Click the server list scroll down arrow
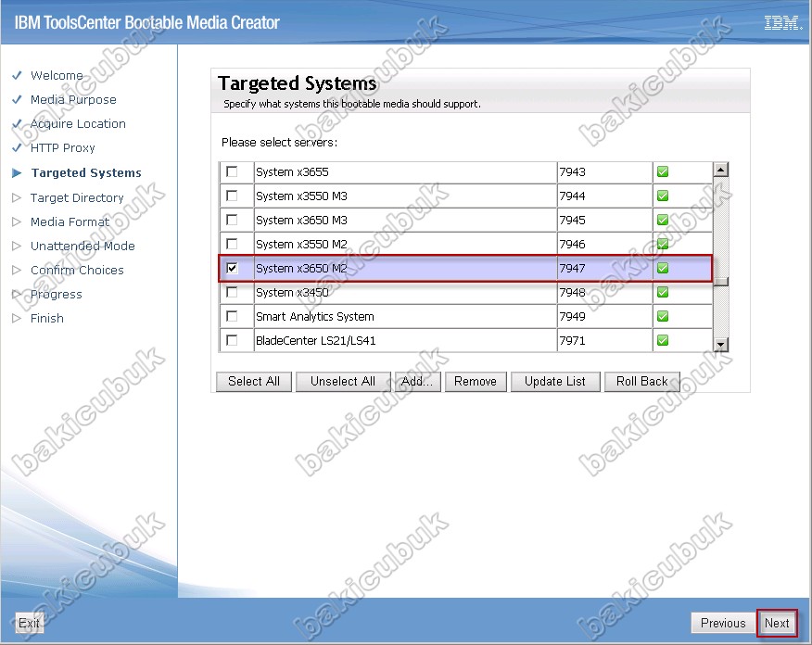Image resolution: width=812 pixels, height=645 pixels. point(721,344)
